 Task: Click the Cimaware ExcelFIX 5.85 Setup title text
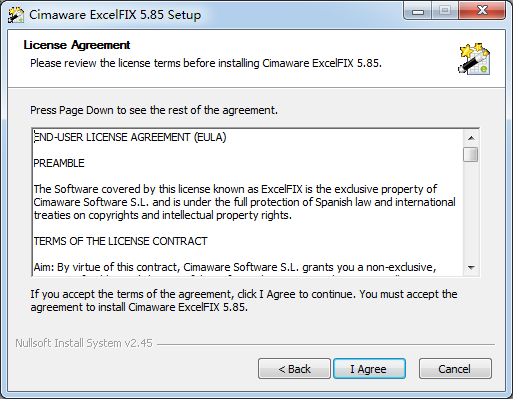(115, 15)
